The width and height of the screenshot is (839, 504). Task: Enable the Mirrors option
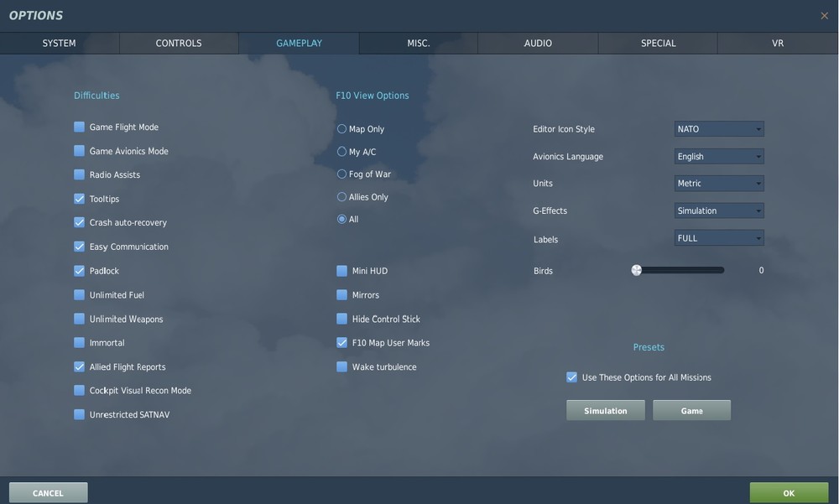(341, 294)
